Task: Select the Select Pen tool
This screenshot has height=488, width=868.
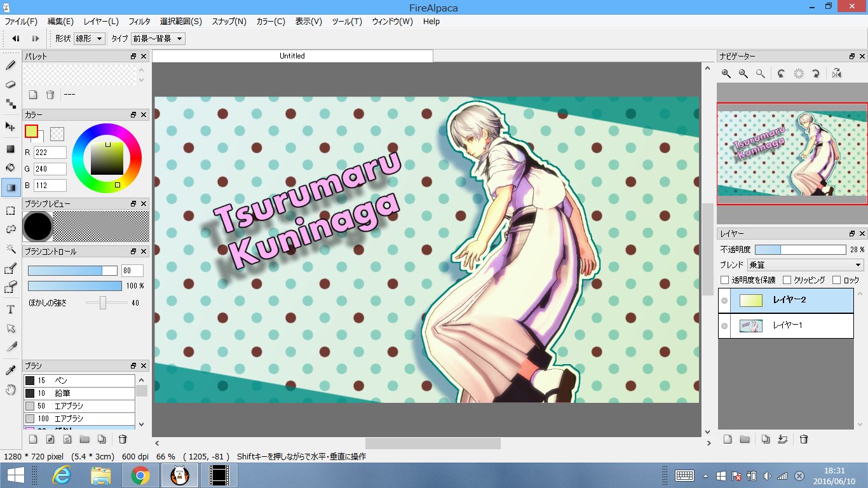Action: click(x=10, y=269)
